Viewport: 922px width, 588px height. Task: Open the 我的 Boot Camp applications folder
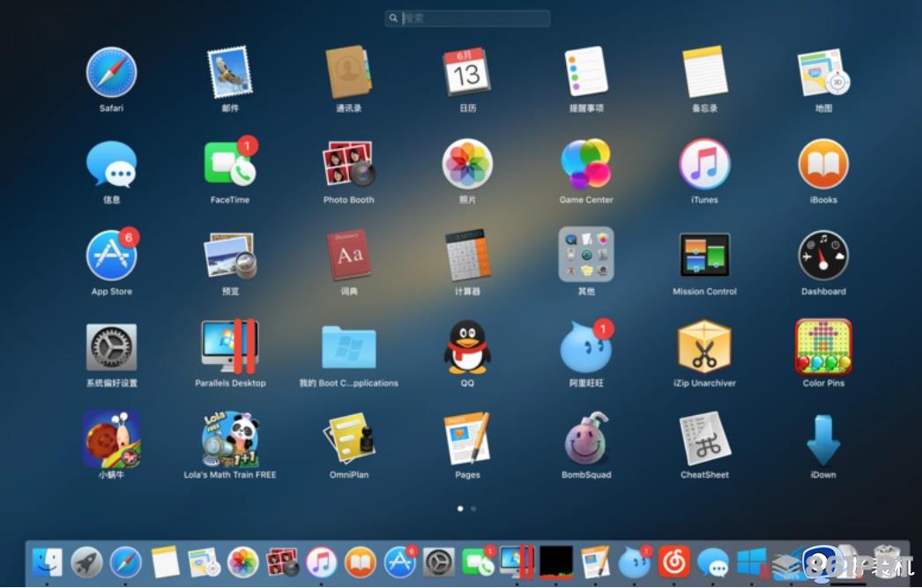click(349, 347)
